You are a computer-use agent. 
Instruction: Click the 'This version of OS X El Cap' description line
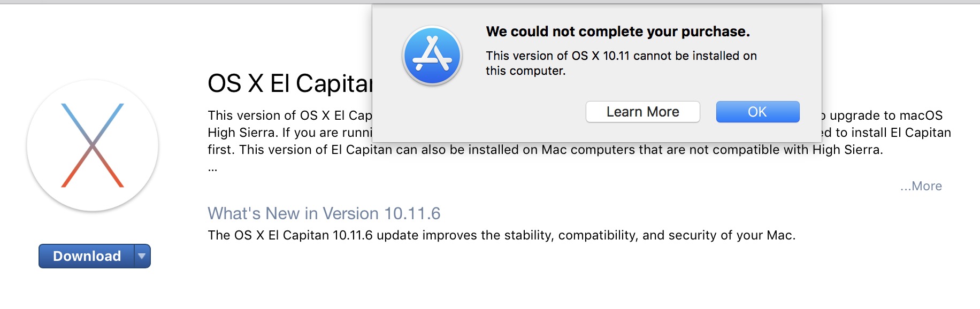289,115
